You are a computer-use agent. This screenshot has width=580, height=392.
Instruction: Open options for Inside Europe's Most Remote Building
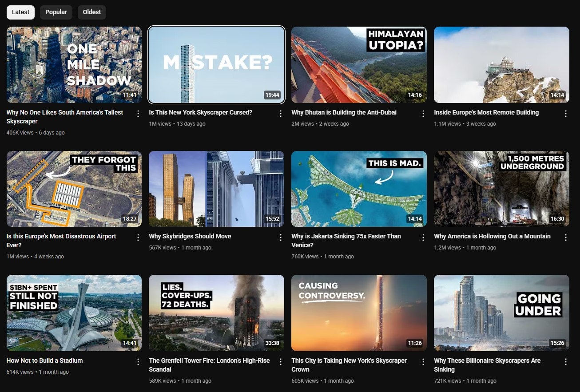pos(565,113)
